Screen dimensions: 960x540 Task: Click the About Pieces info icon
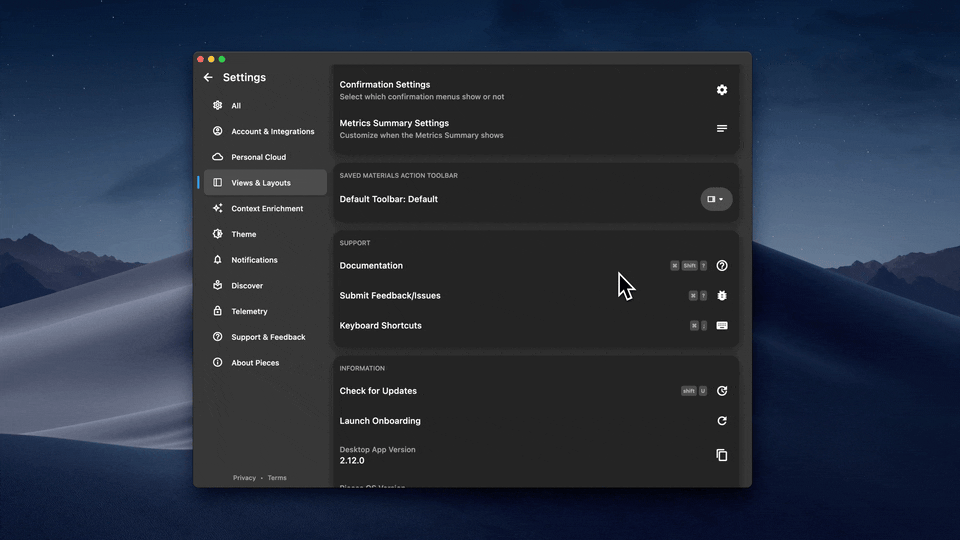(217, 362)
